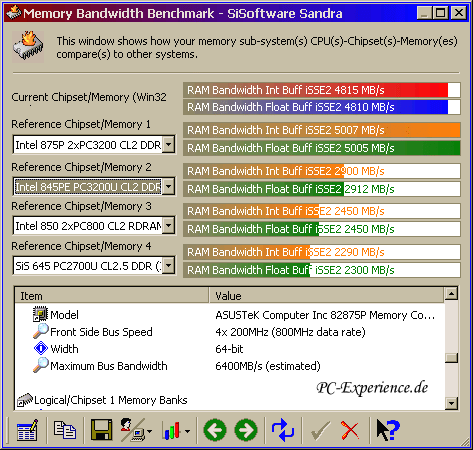
Task: Click the floppy disk Save icon
Action: point(101,430)
